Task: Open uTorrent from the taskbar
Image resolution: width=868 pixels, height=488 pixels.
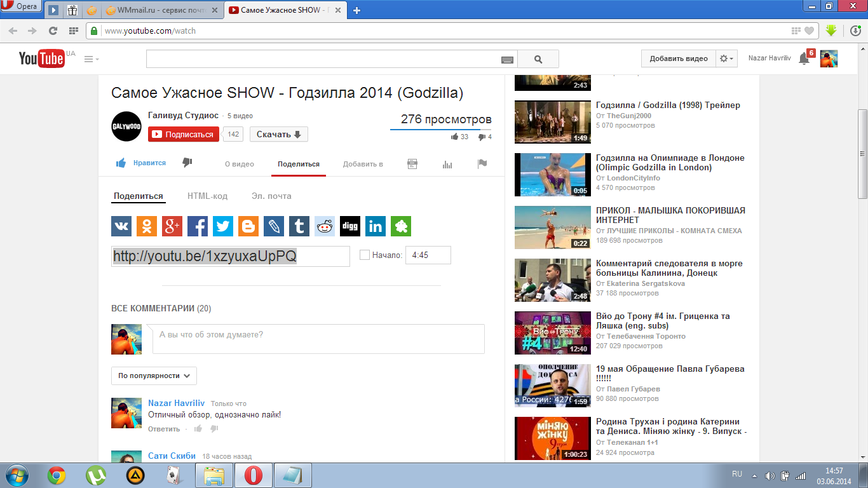Action: [96, 475]
